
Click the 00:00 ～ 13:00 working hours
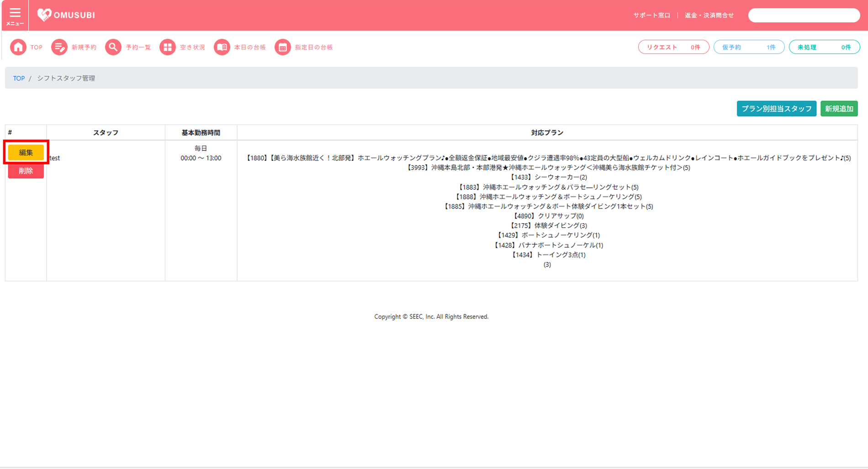[201, 158]
